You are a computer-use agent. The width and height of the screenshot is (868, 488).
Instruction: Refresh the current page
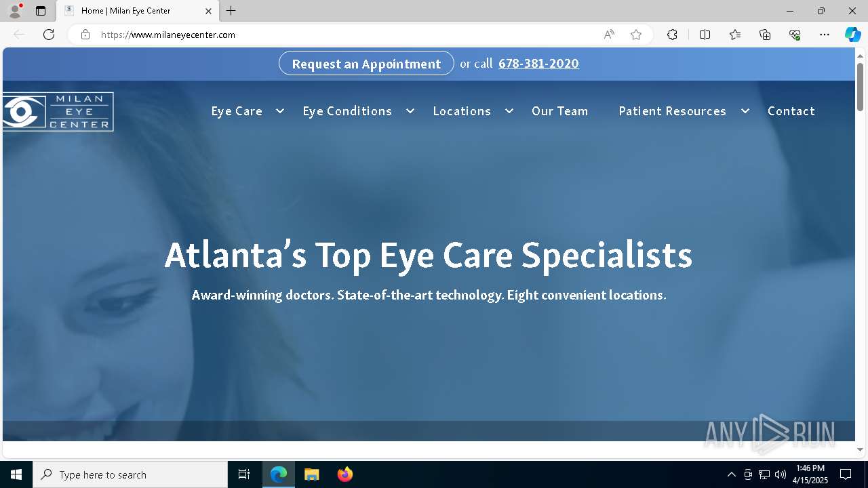pos(49,35)
